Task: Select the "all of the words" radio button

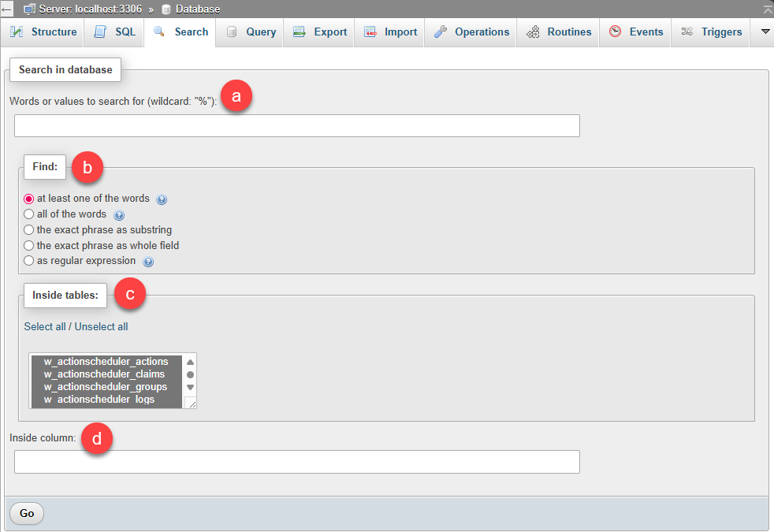Action: (x=28, y=214)
